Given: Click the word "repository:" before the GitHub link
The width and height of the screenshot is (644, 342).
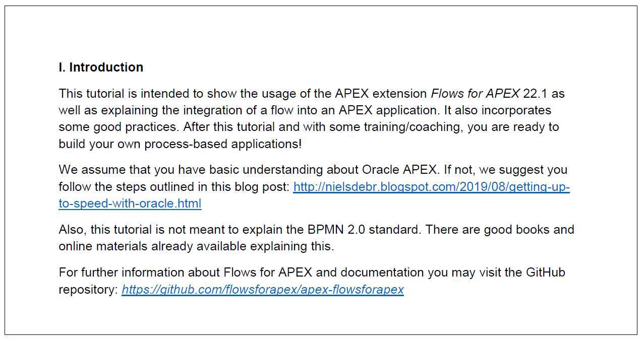Looking at the screenshot, I should [x=88, y=290].
